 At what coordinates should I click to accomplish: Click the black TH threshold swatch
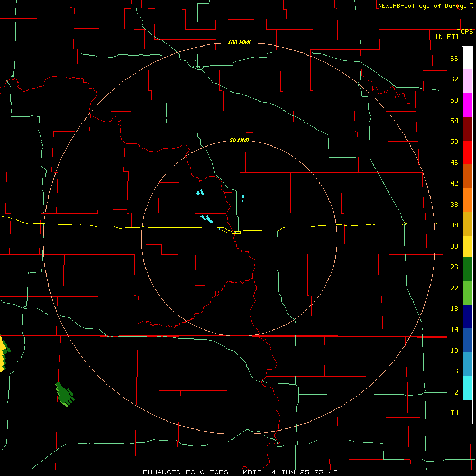pos(467,411)
